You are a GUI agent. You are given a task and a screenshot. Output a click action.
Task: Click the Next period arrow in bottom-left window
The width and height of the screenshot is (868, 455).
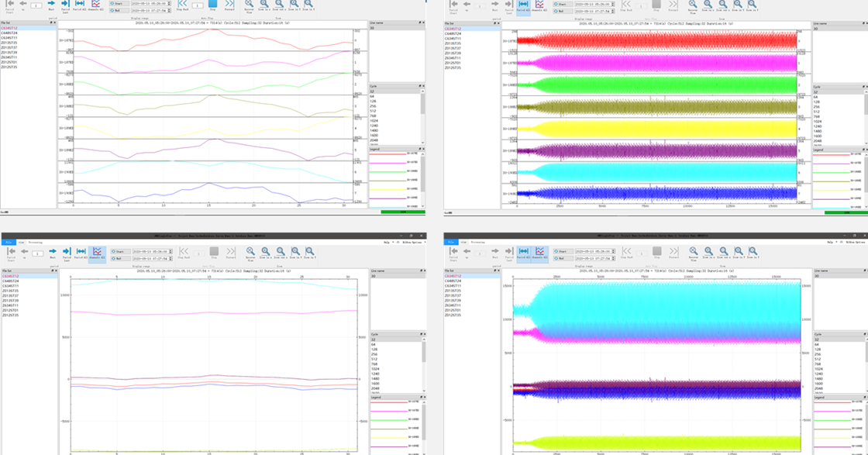point(53,251)
